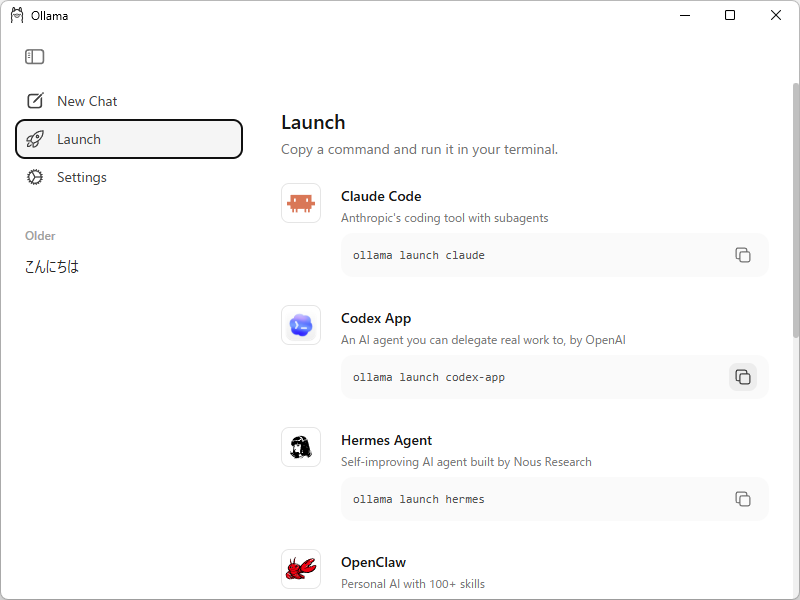The width and height of the screenshot is (800, 600).
Task: Click the ollama launch hermes command text
Action: click(419, 499)
